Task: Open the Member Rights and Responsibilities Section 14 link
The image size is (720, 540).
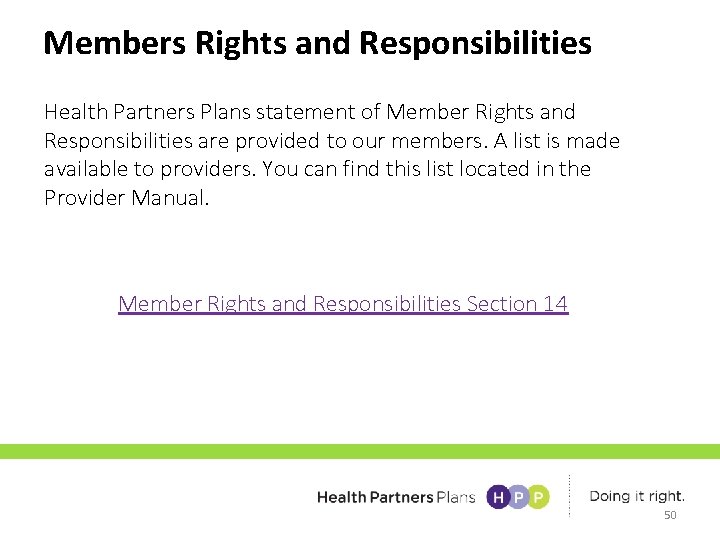Action: pos(343,303)
